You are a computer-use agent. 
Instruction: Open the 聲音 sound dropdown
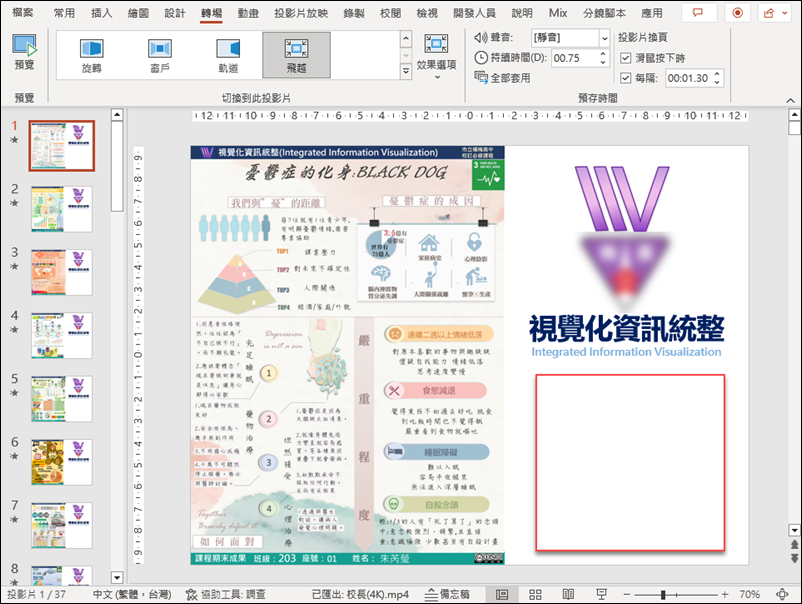(x=604, y=37)
